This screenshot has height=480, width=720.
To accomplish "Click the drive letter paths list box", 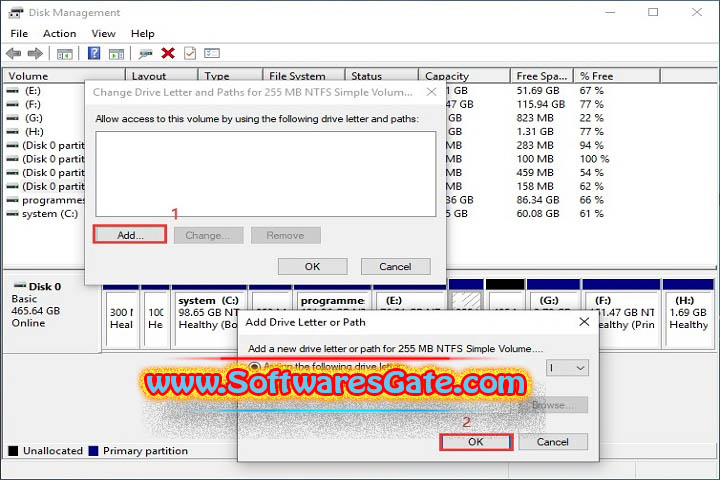I will 266,174.
